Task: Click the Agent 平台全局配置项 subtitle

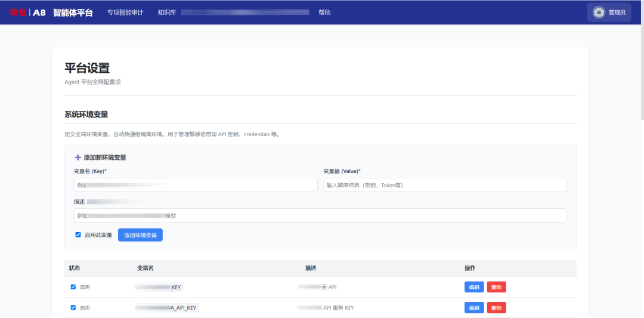Action: tap(92, 82)
